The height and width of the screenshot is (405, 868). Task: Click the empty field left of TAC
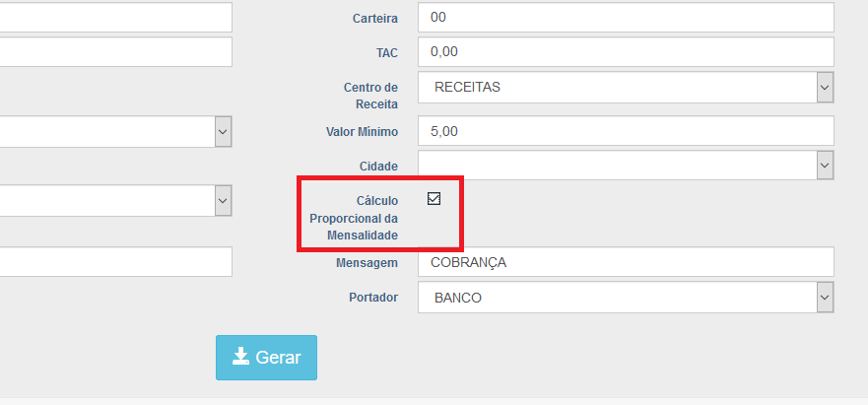pos(115,52)
